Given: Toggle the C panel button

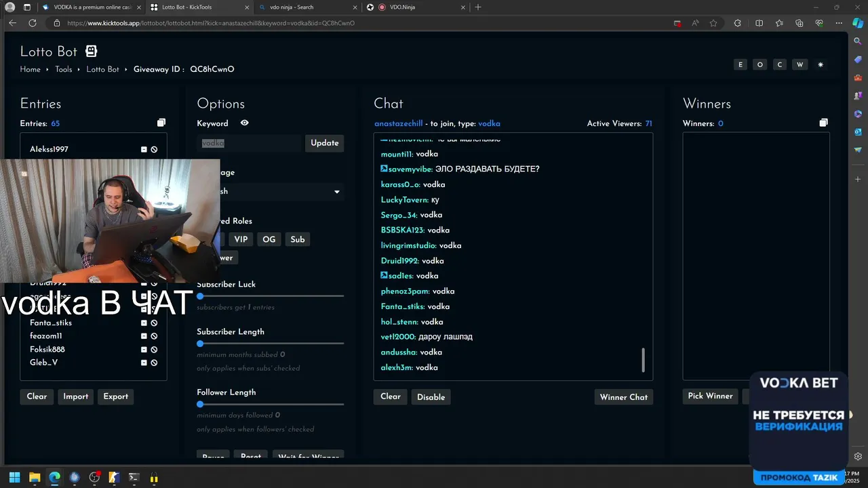Looking at the screenshot, I should tap(780, 64).
